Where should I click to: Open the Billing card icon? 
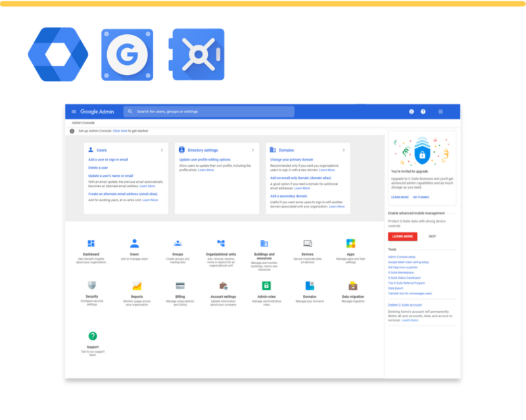tap(180, 286)
